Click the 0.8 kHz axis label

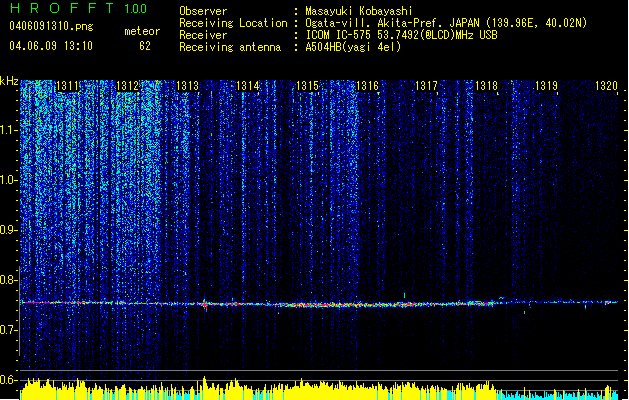click(8, 280)
